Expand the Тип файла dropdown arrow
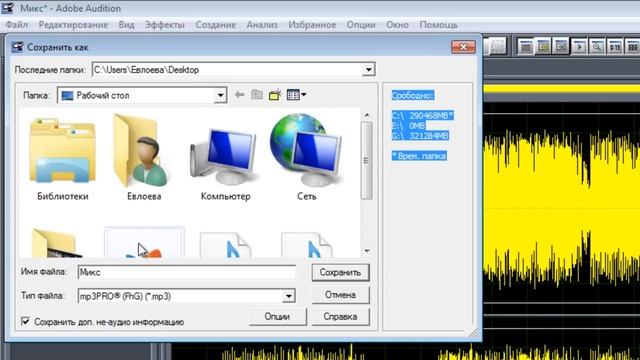This screenshot has height=360, width=640. [x=289, y=296]
